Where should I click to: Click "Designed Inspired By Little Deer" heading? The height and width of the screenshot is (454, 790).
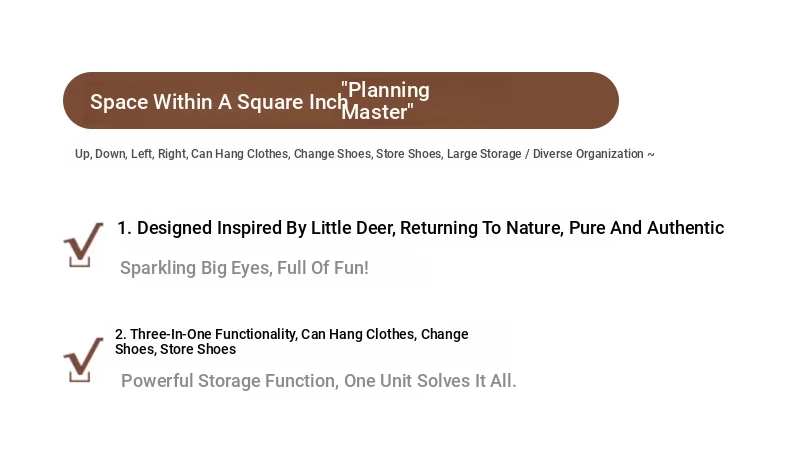[x=266, y=228]
